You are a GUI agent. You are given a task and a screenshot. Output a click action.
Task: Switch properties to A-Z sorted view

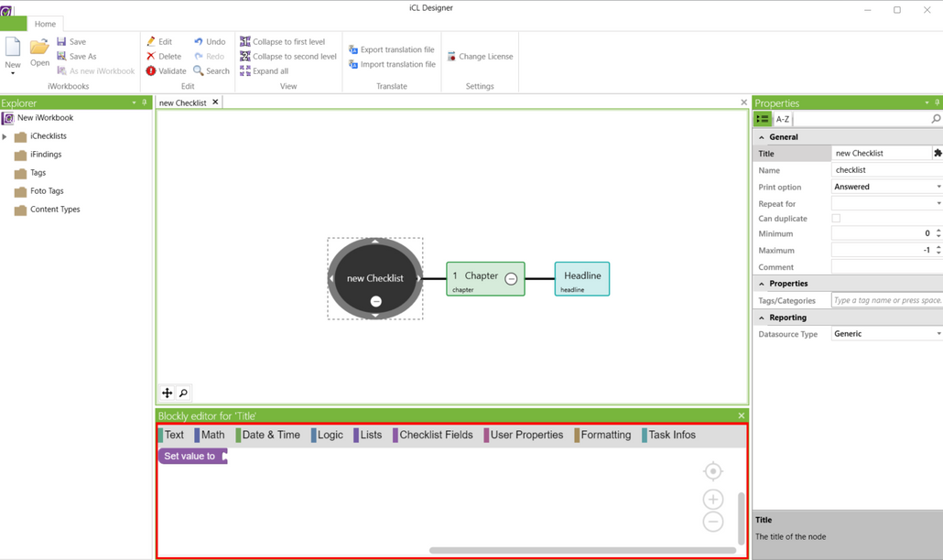coord(783,119)
